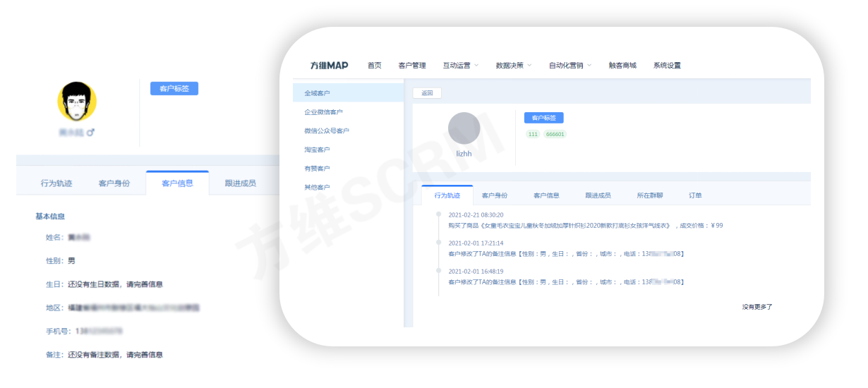Click the 返回 button
The image size is (868, 388).
(427, 93)
